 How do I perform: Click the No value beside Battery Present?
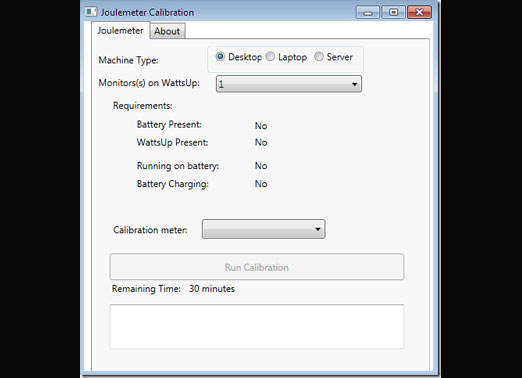pos(261,126)
